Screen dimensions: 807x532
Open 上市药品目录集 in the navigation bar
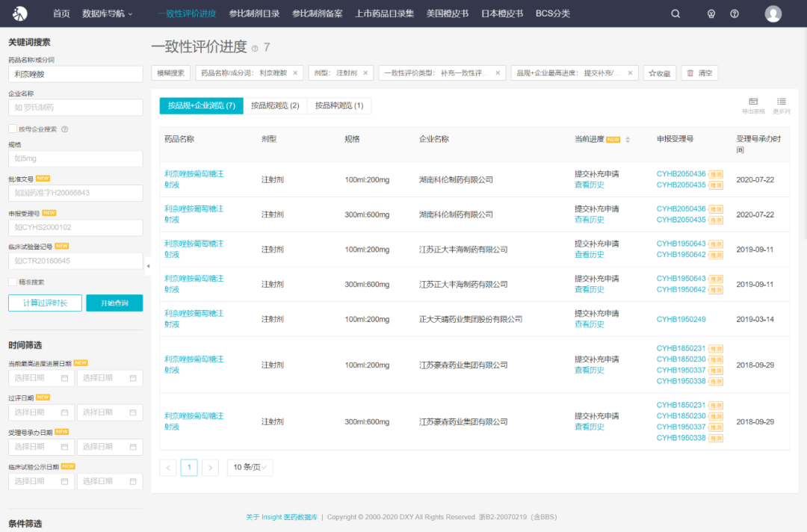point(385,14)
